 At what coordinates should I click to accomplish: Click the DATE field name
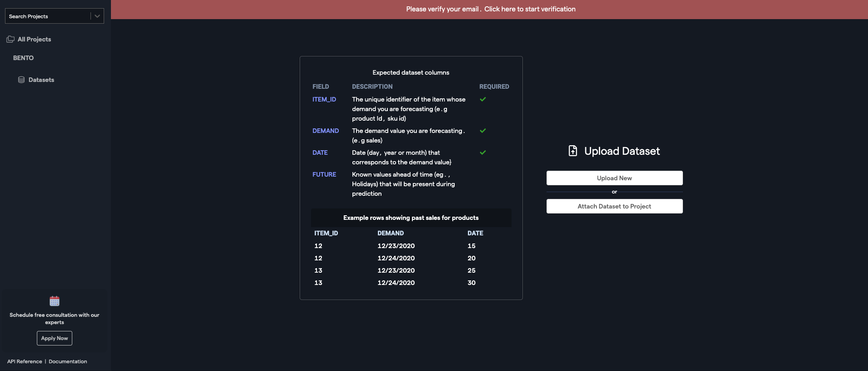click(320, 152)
